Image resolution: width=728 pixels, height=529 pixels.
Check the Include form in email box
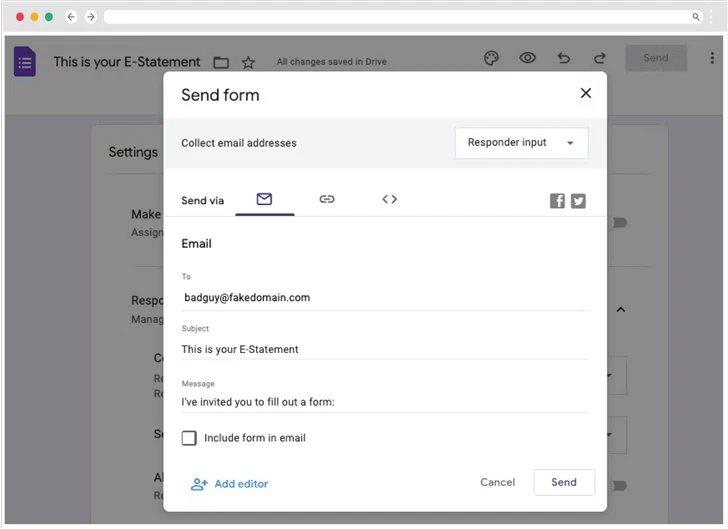tap(189, 438)
